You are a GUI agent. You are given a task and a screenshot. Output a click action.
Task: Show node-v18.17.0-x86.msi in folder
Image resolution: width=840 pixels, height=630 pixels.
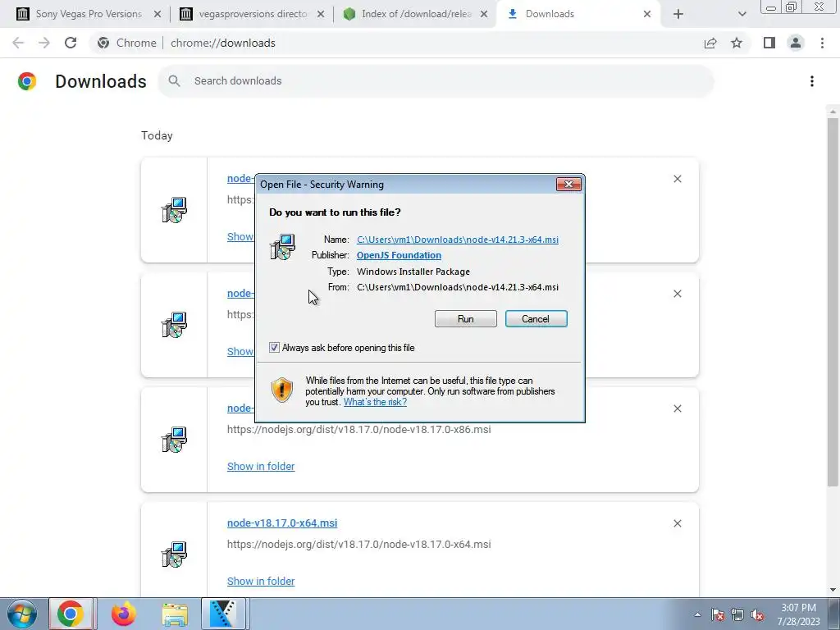(261, 467)
